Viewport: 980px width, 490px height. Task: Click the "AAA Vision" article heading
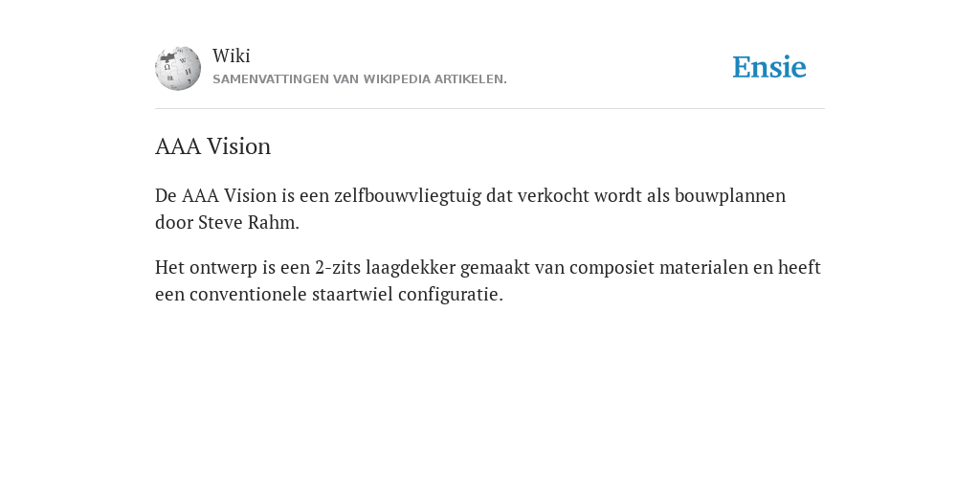(213, 146)
